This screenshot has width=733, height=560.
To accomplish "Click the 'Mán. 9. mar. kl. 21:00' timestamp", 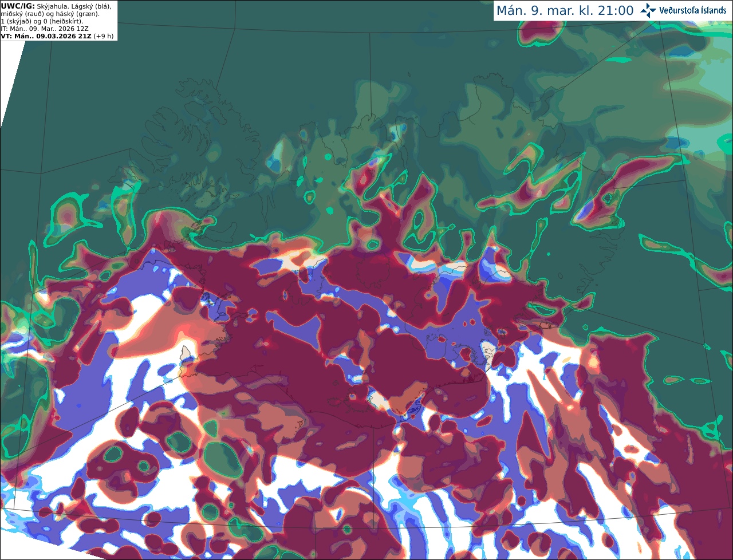I will click(565, 11).
